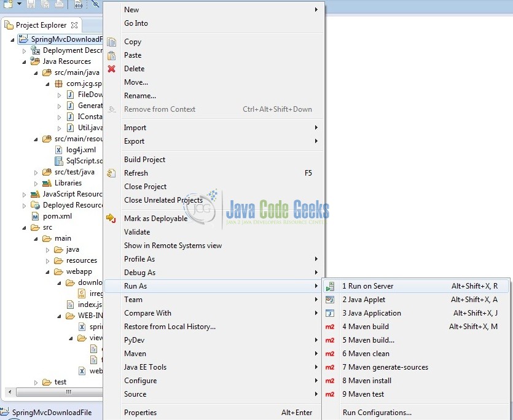Screen dimensions: 513x420
Task: Open the Compare With submenu
Action: tap(214, 313)
